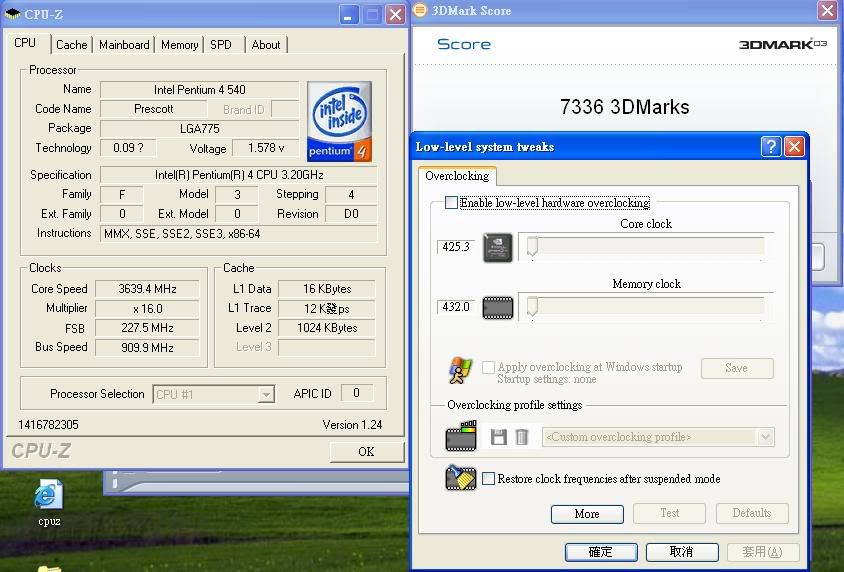
Task: Delete overclocking profile with trash icon
Action: click(522, 437)
